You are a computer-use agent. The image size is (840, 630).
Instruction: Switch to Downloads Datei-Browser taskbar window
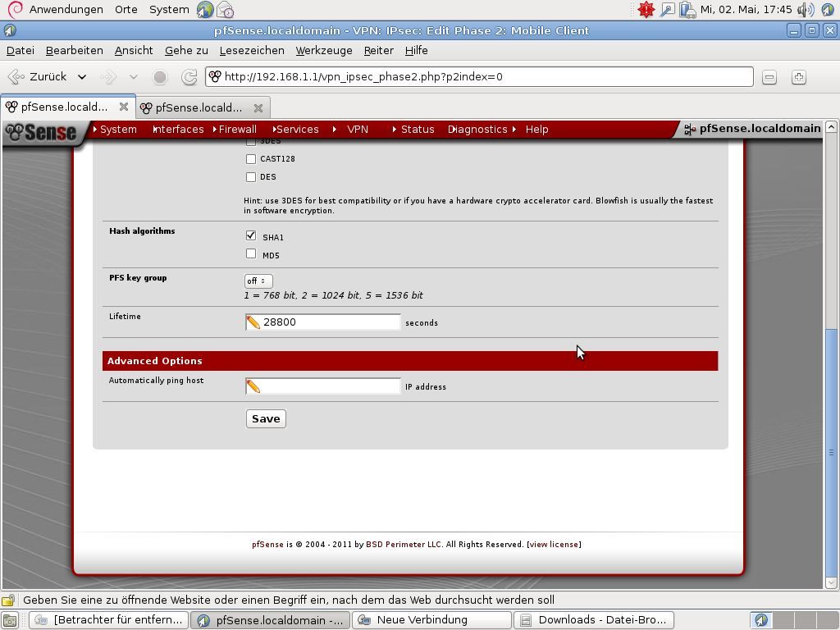coord(594,620)
